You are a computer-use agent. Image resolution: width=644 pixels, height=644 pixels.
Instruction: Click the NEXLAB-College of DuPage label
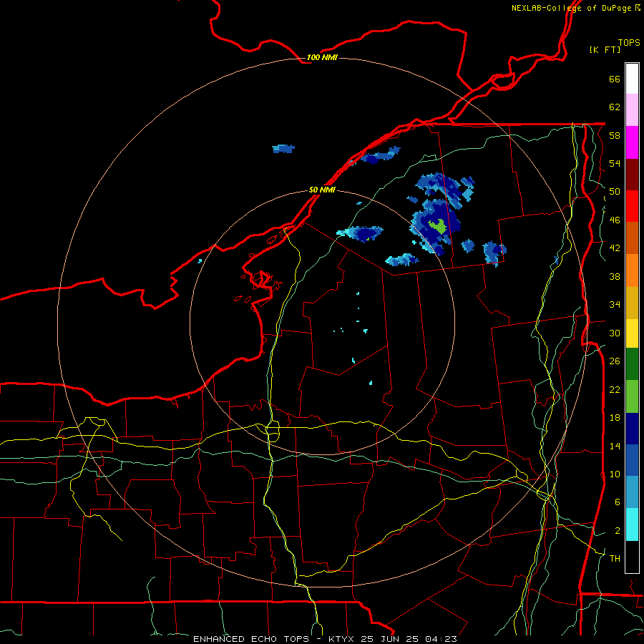pyautogui.click(x=571, y=8)
